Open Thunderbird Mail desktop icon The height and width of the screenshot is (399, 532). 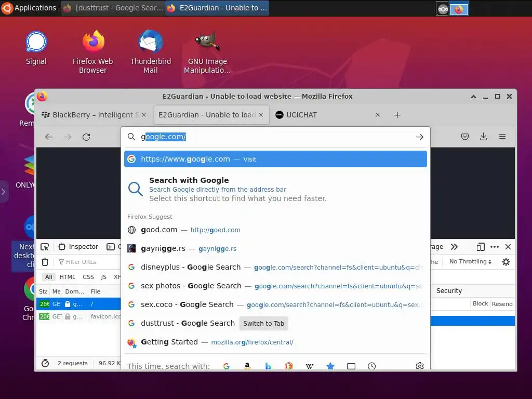pyautogui.click(x=150, y=51)
